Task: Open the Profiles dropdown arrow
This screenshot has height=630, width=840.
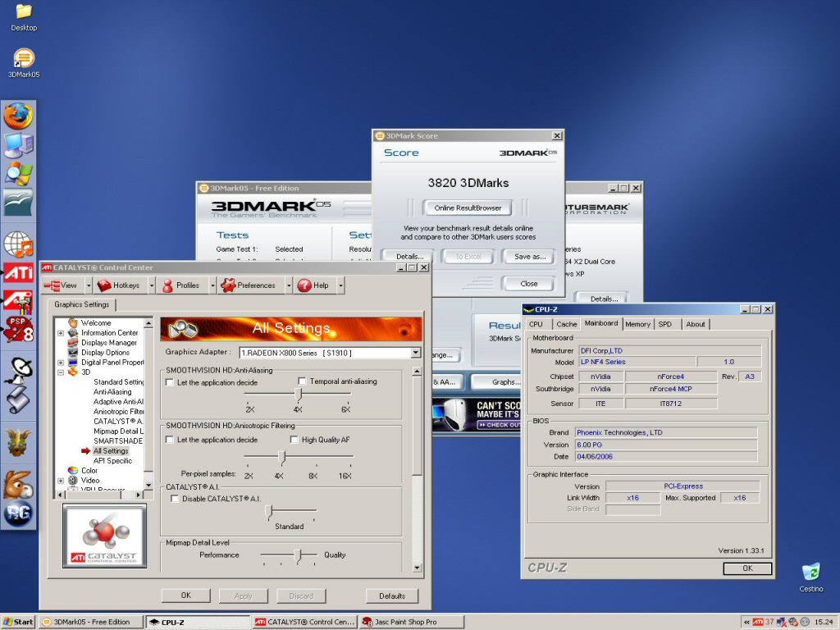Action: click(x=212, y=285)
